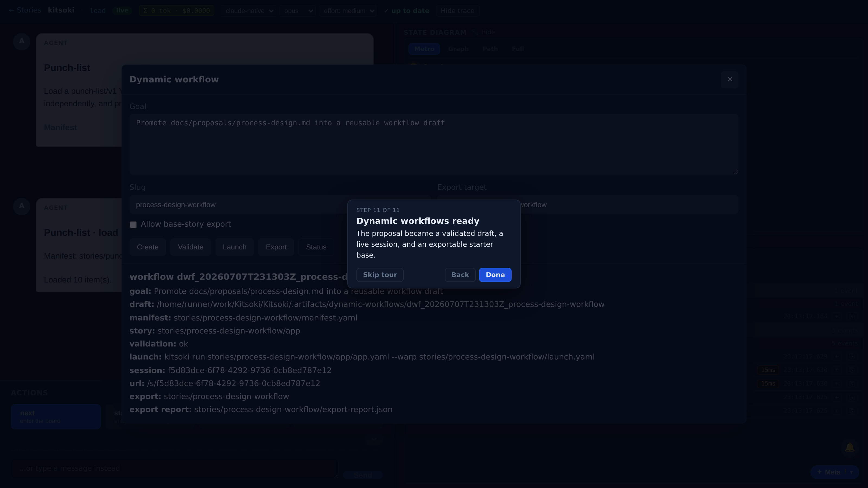Switch to the Metro diagram tab
This screenshot has height=488, width=868.
pyautogui.click(x=424, y=49)
